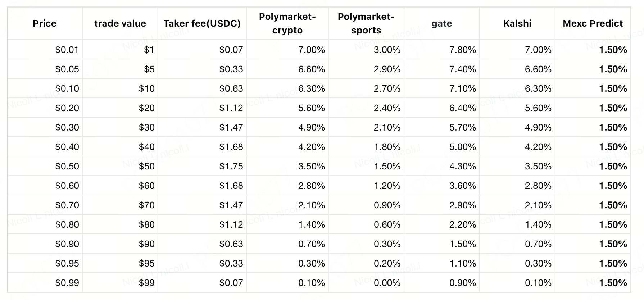Click the $0.01 price cell

(x=45, y=50)
